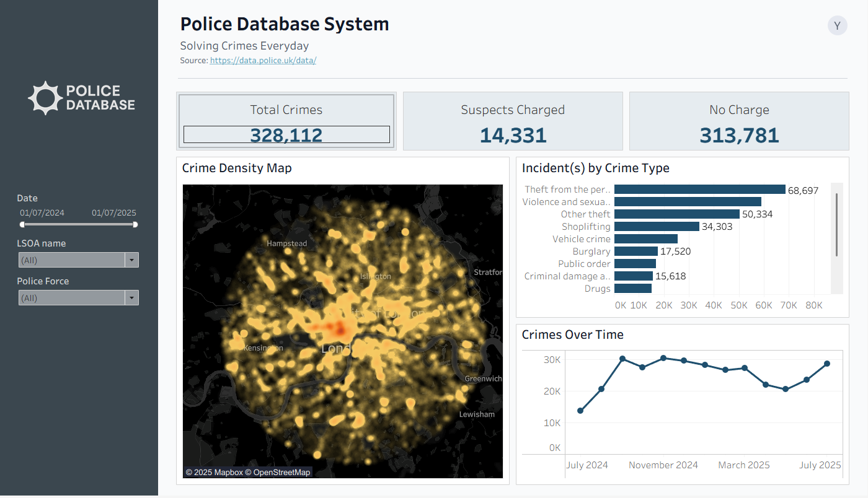Click the Hampstead label on the map
868x498 pixels.
[x=287, y=243]
